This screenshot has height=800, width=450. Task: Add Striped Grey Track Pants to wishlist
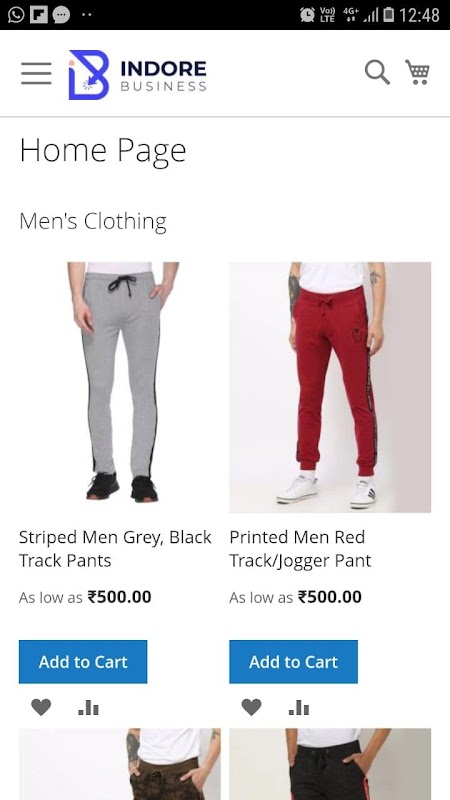(41, 707)
